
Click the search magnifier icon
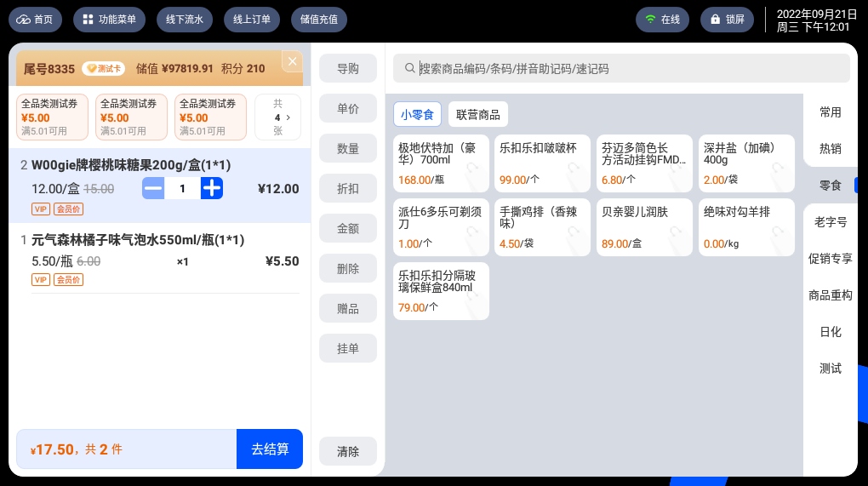pyautogui.click(x=409, y=68)
